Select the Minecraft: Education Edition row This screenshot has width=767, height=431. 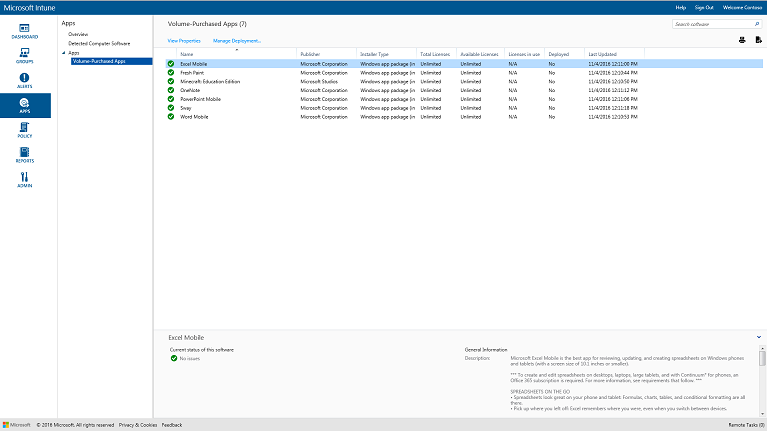point(210,81)
